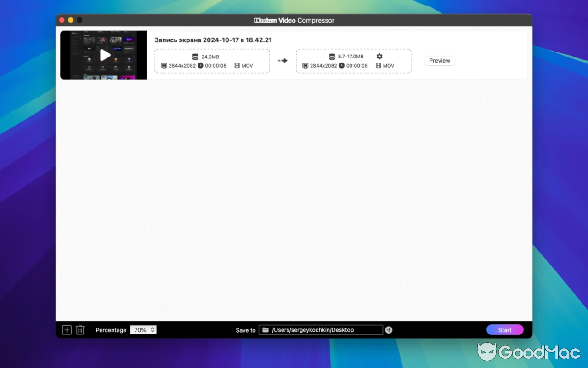Click the Save to path input field
The image size is (588, 368).
(x=322, y=329)
